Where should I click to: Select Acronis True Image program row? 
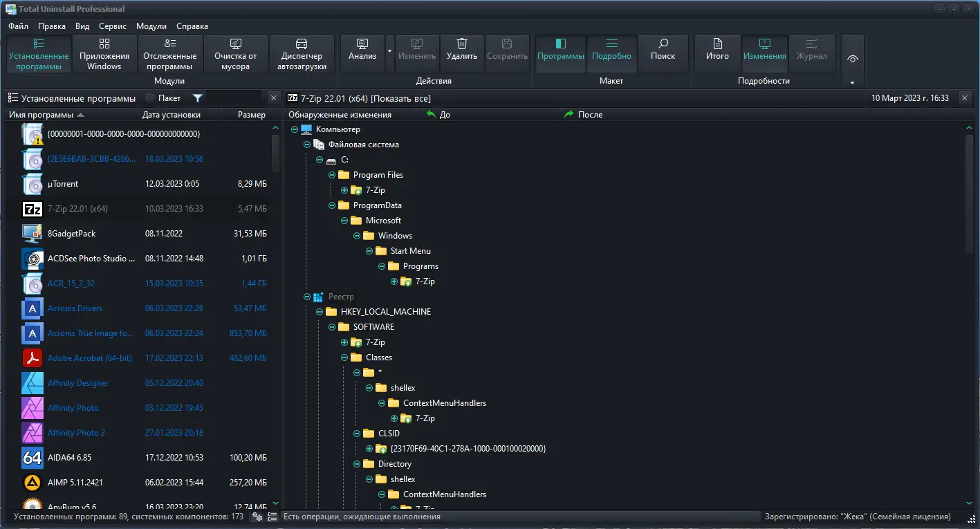138,333
